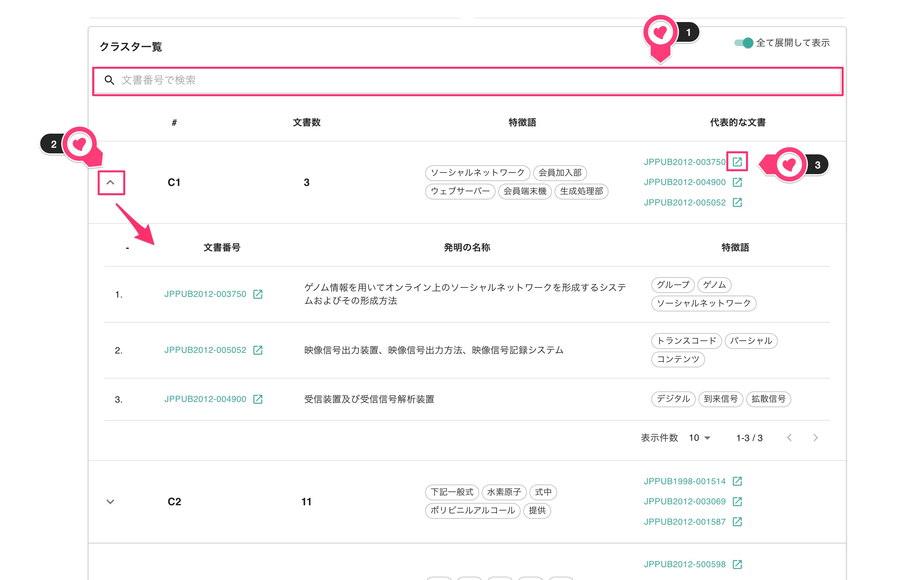Open external link icon in row 1 of document table
Viewport: 924px width, 580px height.
[258, 294]
